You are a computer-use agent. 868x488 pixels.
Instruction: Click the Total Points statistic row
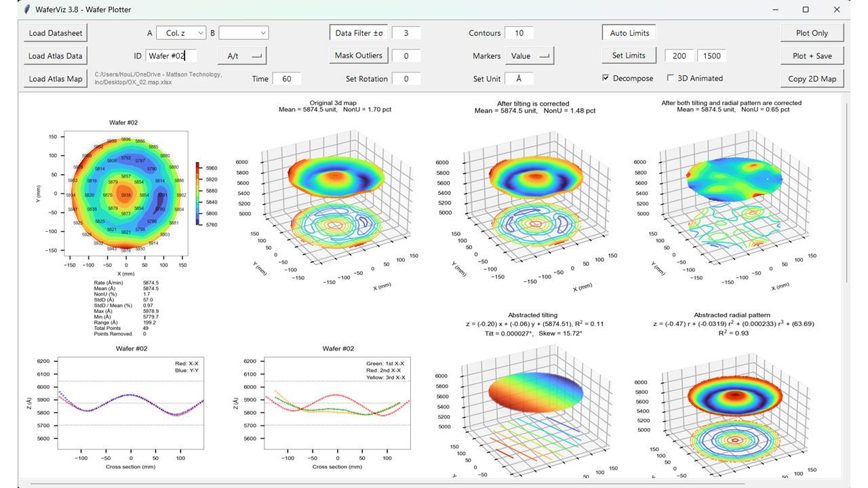(x=121, y=328)
